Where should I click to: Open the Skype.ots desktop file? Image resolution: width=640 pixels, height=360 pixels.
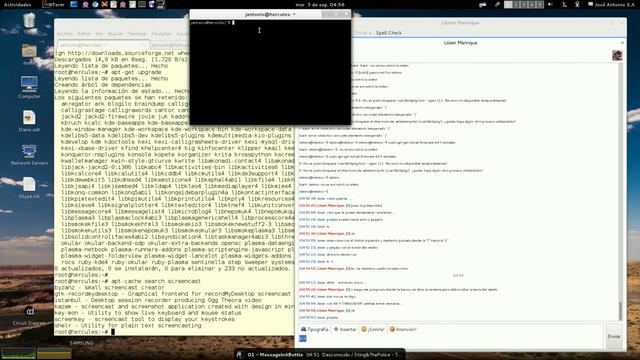point(29,188)
